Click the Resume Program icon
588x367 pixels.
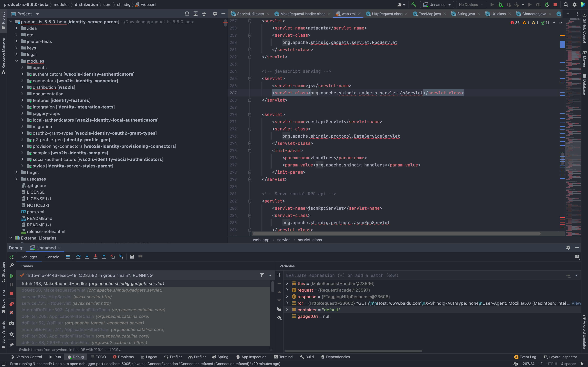click(11, 276)
